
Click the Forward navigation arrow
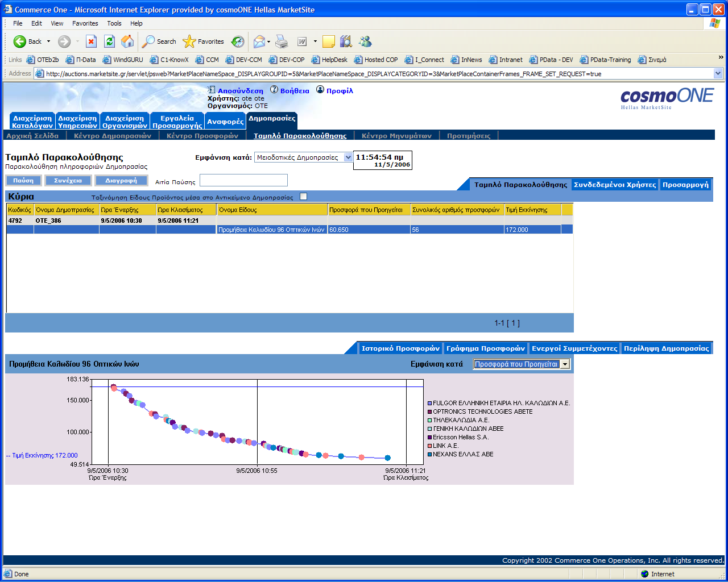tap(64, 41)
